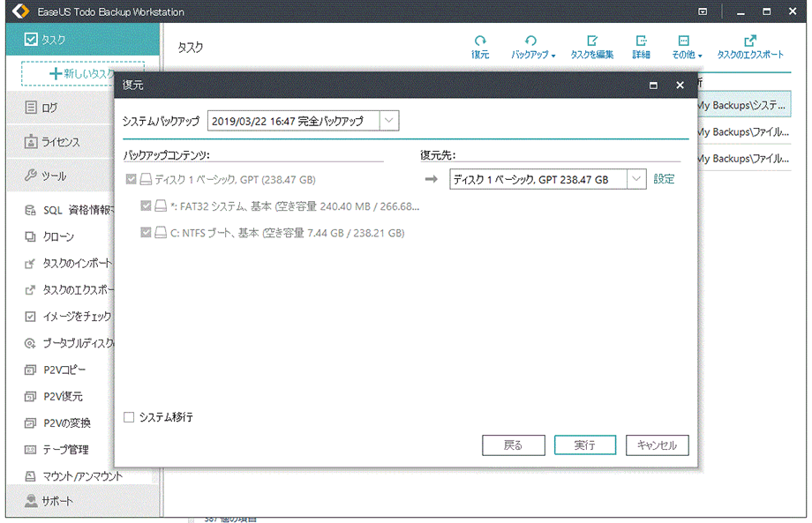Click the 設定 link beside destination
Image resolution: width=812 pixels, height=523 pixels.
(x=664, y=179)
